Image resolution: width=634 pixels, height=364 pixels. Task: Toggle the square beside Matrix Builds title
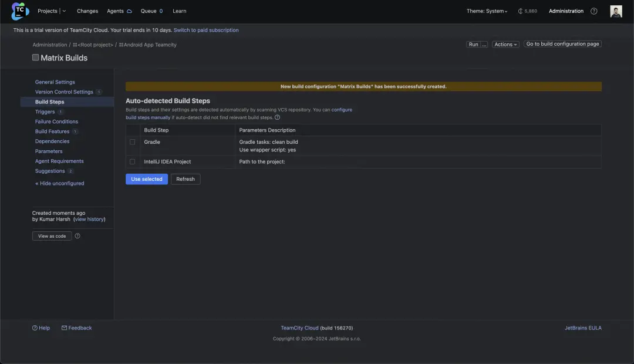(x=36, y=58)
